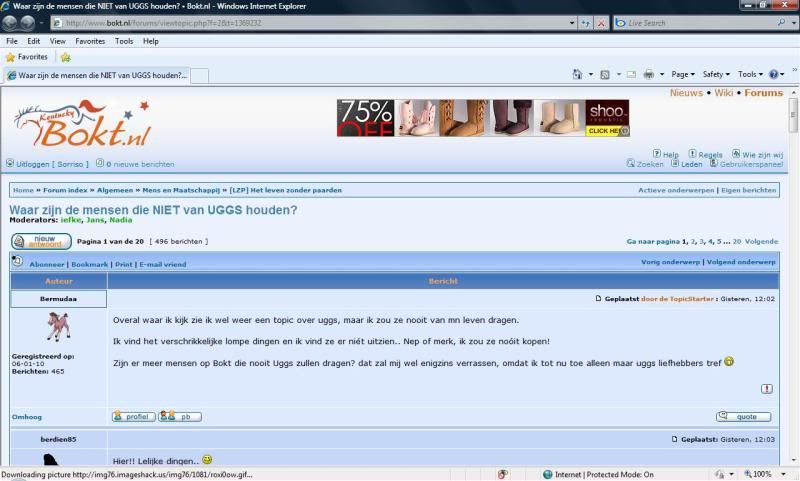Click the Volgende page link

(761, 241)
